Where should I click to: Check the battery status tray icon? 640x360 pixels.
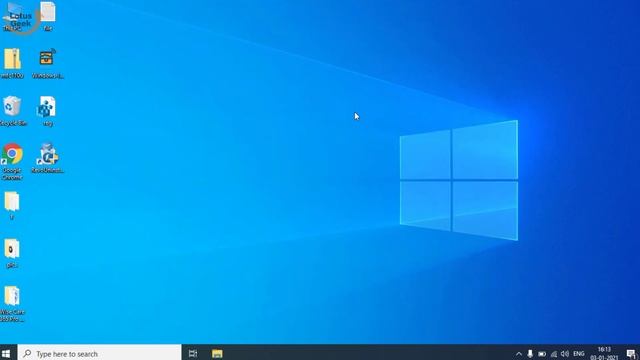tap(542, 354)
